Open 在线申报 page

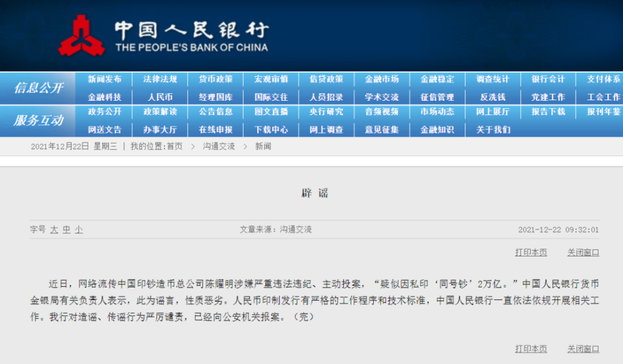click(x=216, y=129)
